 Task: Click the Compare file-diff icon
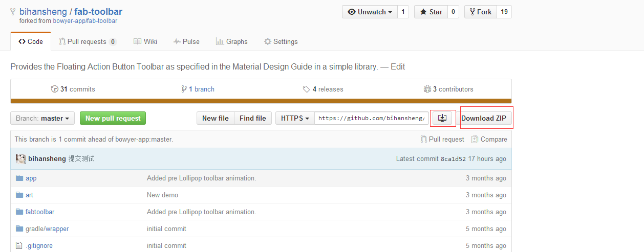tap(475, 139)
